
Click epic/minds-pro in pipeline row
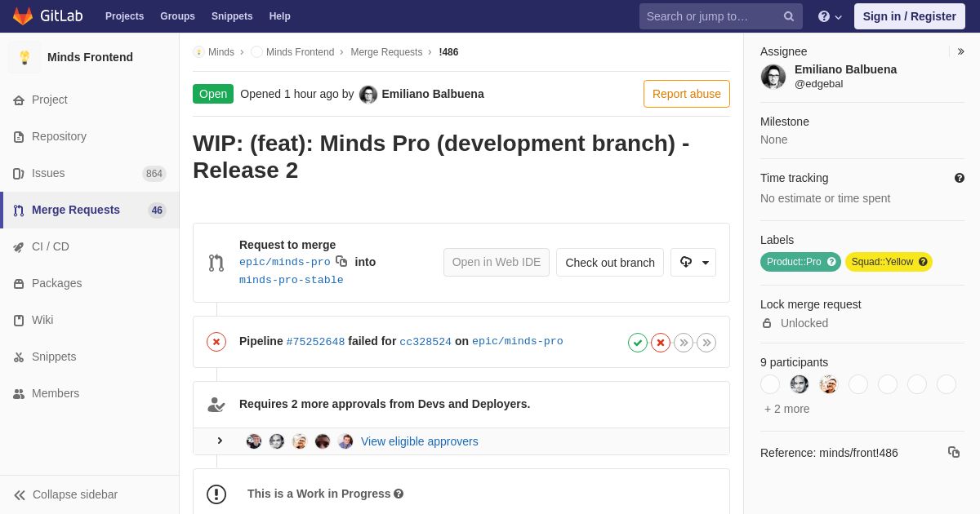pyautogui.click(x=518, y=342)
